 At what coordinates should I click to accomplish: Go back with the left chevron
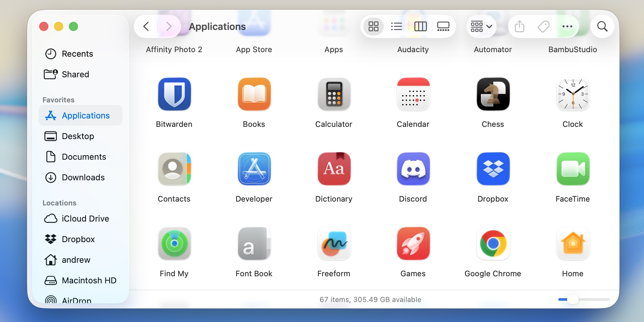coord(146,26)
